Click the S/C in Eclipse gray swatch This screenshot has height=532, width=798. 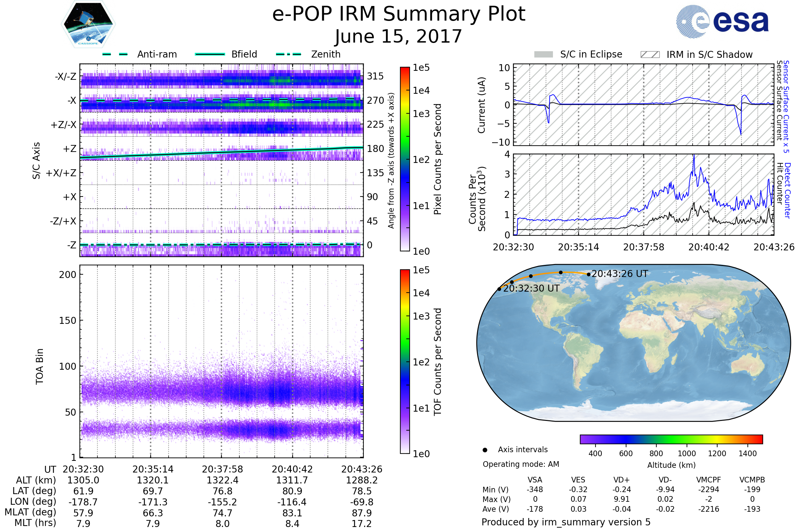(x=543, y=55)
